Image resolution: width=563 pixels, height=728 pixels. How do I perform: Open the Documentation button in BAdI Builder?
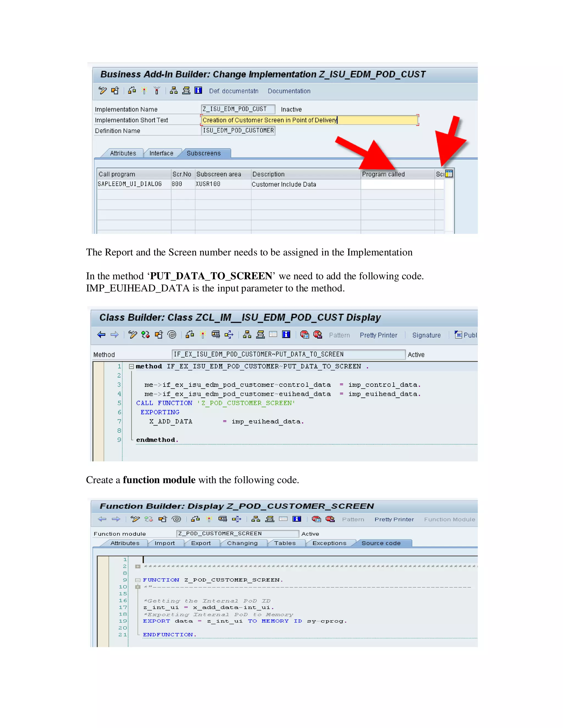tap(289, 91)
